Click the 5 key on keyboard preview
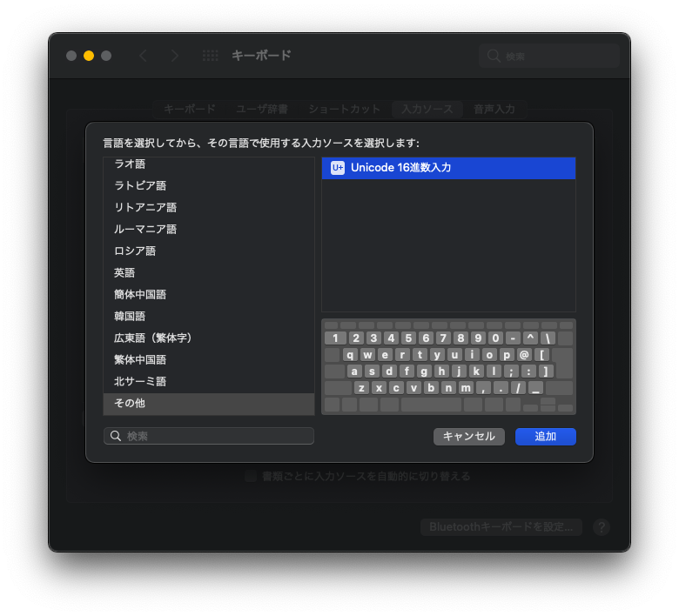The image size is (679, 616). pyautogui.click(x=408, y=338)
